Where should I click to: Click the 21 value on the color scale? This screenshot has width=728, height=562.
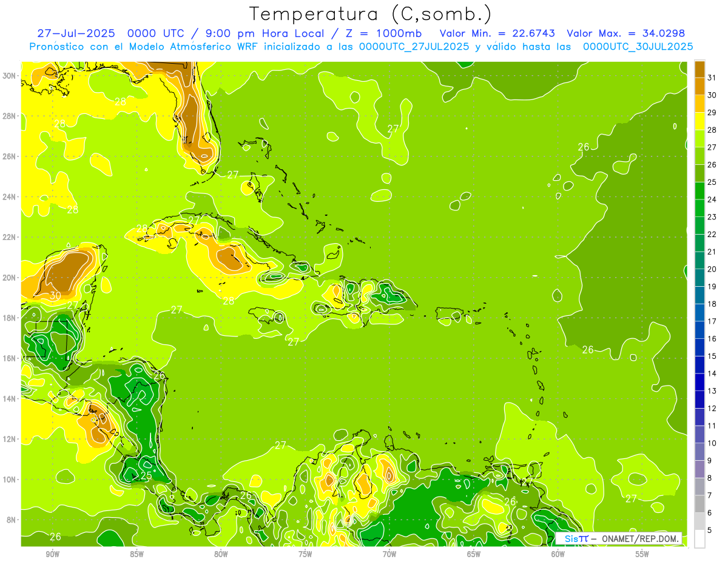(x=712, y=252)
